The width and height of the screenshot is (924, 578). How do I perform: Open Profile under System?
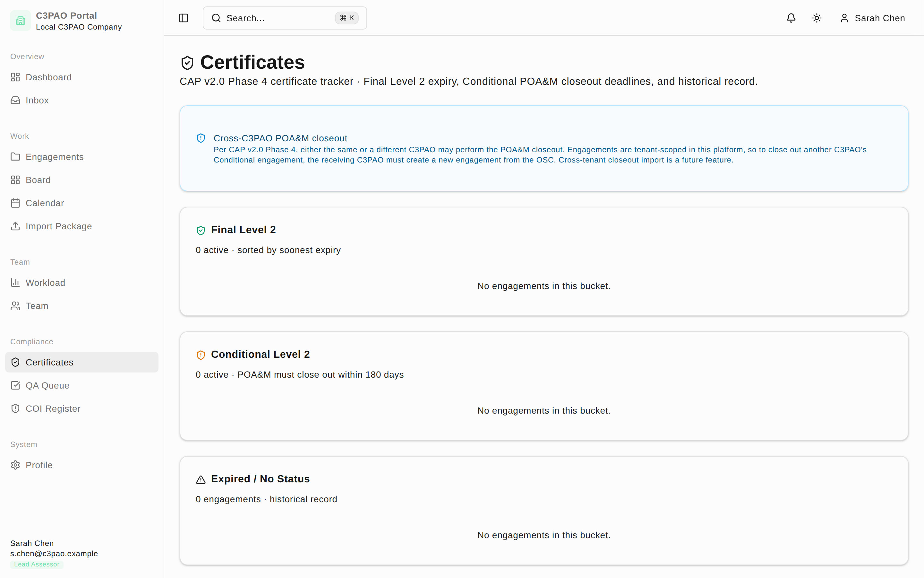tap(82, 465)
